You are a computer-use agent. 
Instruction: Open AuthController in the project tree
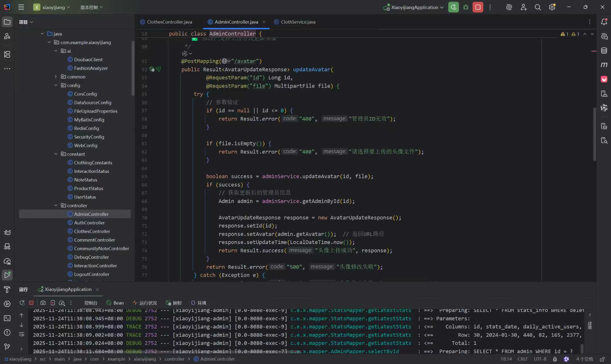click(x=89, y=223)
